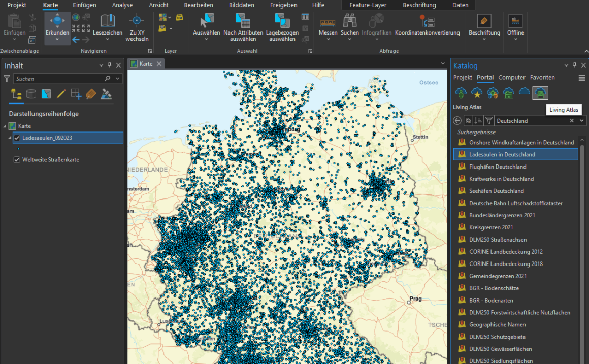Click the fixed zoom in arrows icon
The height and width of the screenshot is (364, 589).
click(76, 28)
